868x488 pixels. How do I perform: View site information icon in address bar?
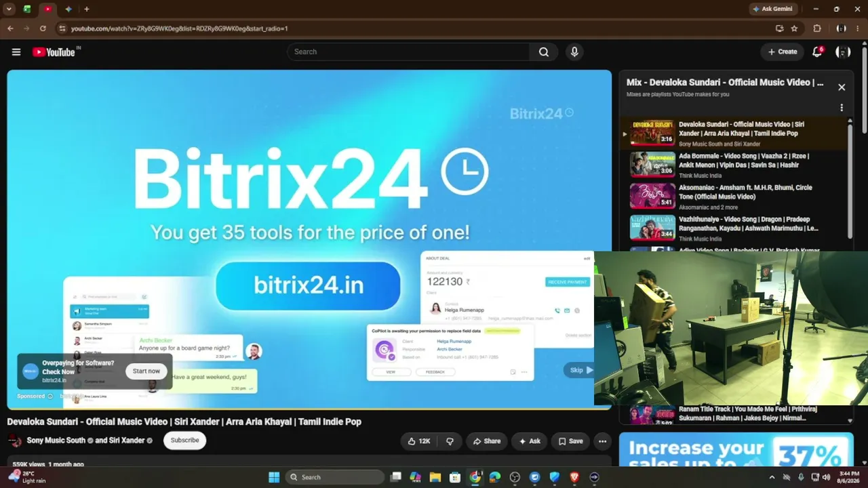coord(62,28)
